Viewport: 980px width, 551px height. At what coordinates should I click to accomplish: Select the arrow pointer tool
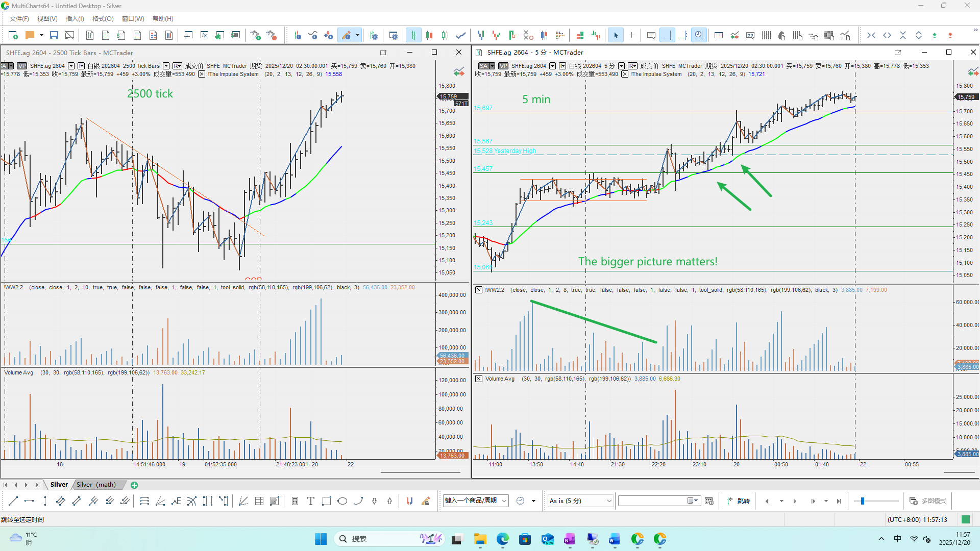[x=616, y=35]
